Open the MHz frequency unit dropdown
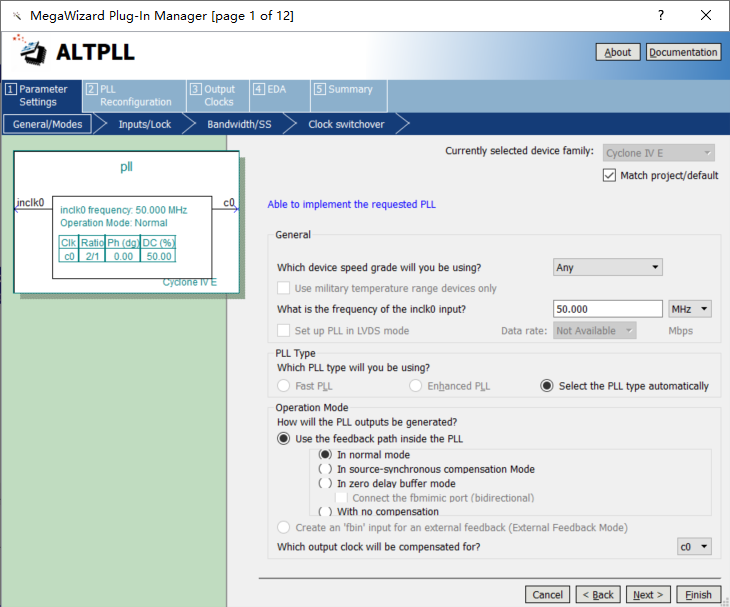 pyautogui.click(x=690, y=309)
